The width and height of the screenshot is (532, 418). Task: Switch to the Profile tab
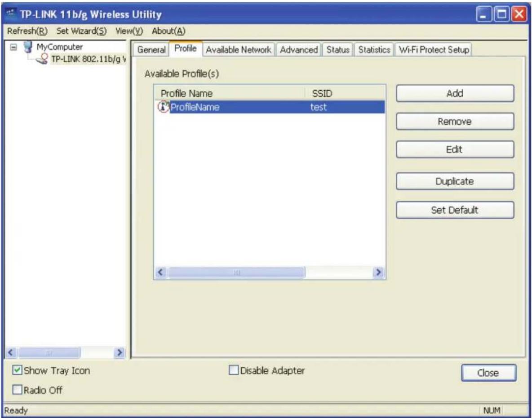point(186,48)
